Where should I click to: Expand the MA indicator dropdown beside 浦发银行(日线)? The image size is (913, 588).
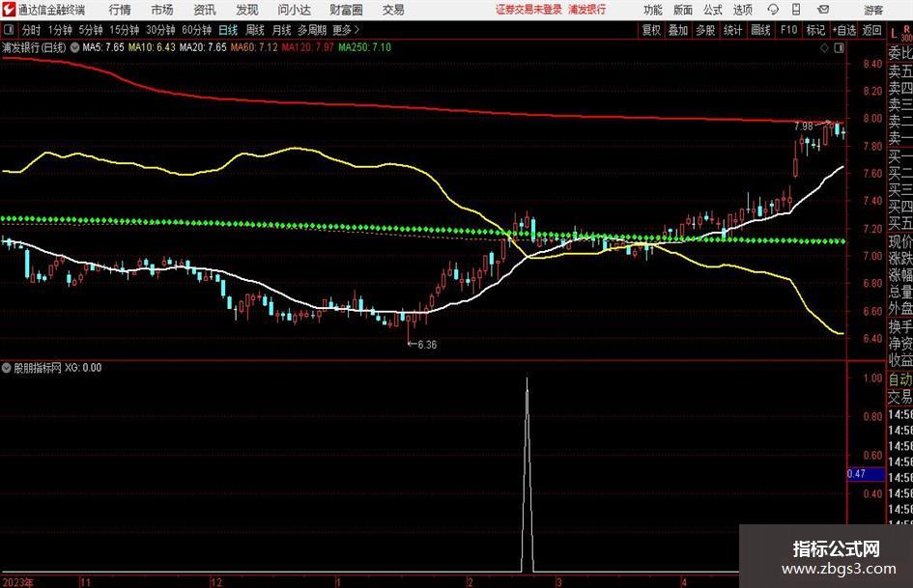[x=75, y=47]
